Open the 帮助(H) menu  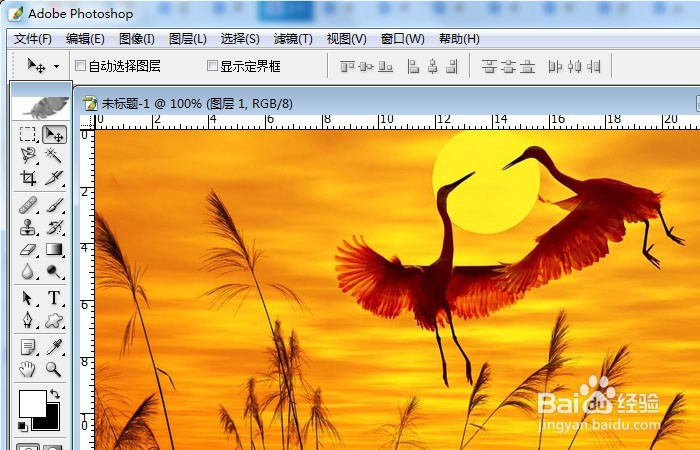coord(459,39)
